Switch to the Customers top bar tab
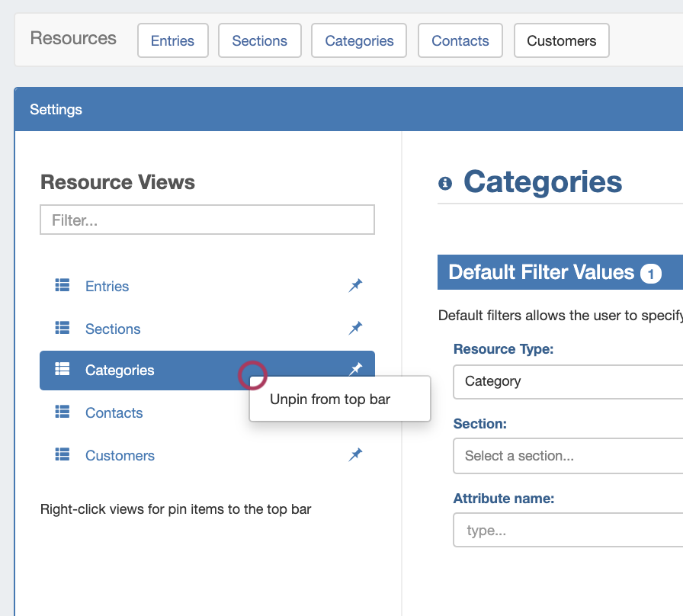This screenshot has width=683, height=616. click(561, 41)
